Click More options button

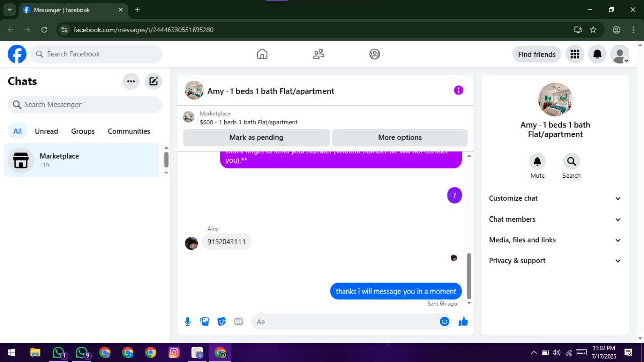point(400,137)
